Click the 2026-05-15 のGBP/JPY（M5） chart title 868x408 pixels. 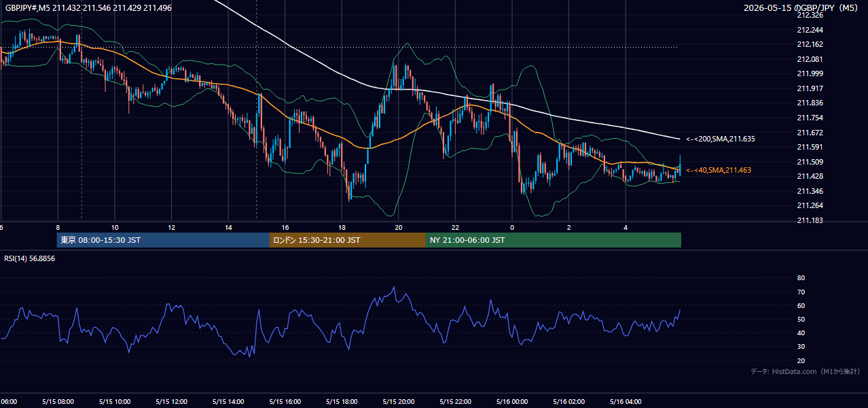tap(802, 8)
